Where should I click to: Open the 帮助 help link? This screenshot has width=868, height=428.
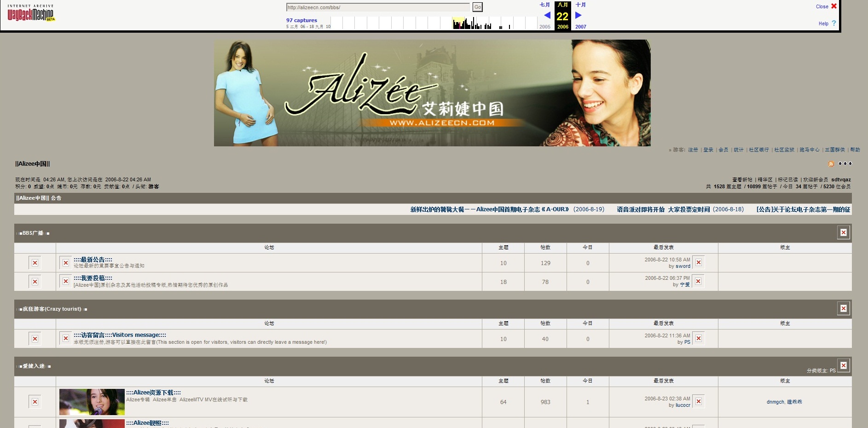click(855, 150)
